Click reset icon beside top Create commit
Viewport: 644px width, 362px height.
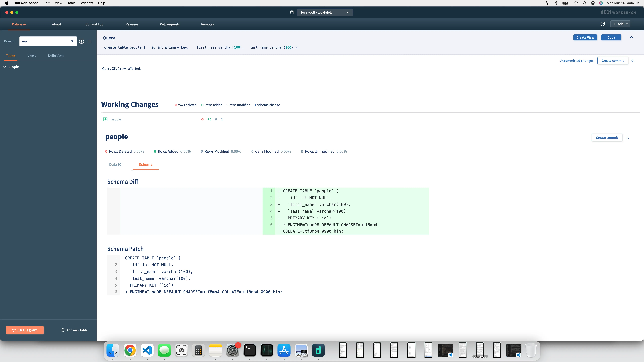click(x=633, y=61)
